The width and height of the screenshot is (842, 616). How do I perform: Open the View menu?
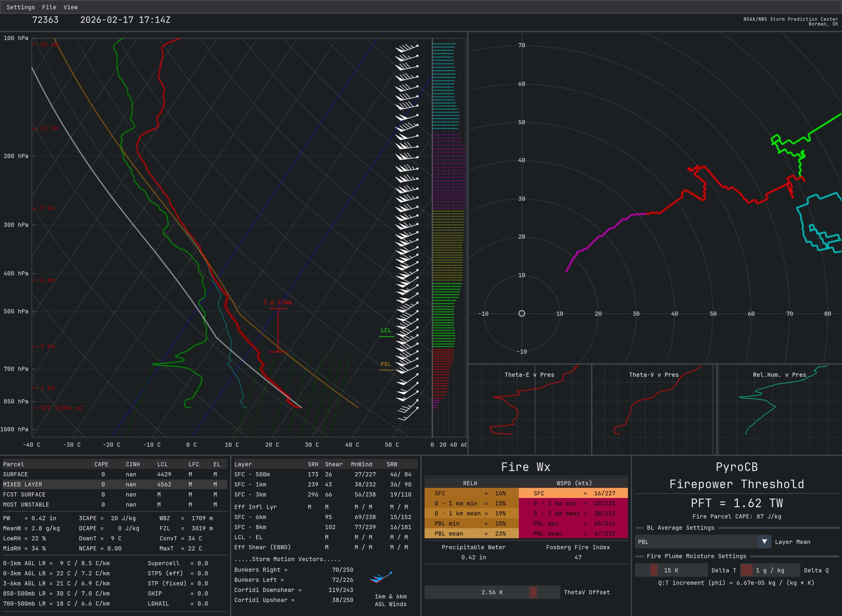click(70, 7)
